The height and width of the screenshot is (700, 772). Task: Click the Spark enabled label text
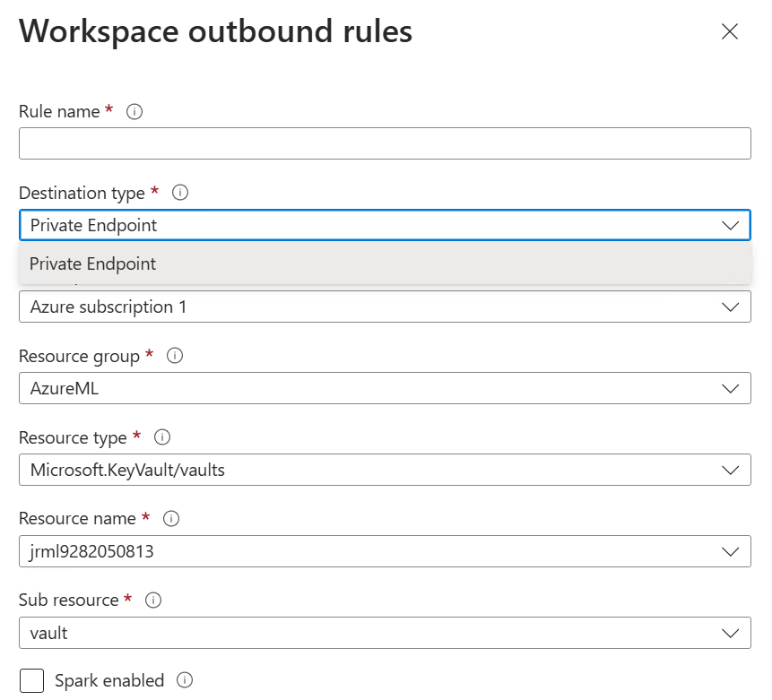click(x=109, y=680)
